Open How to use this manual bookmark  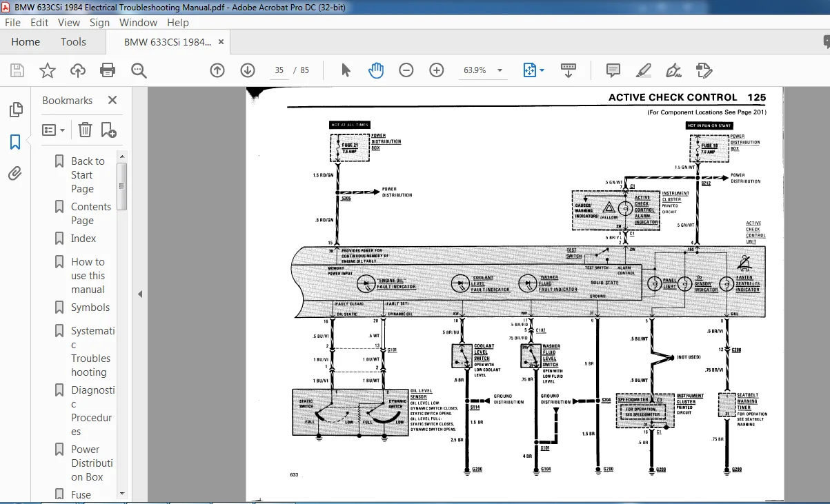[x=88, y=276]
